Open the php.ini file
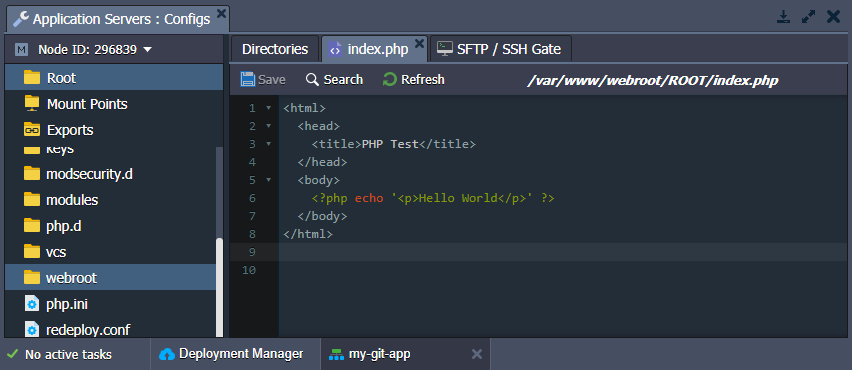 tap(111, 304)
